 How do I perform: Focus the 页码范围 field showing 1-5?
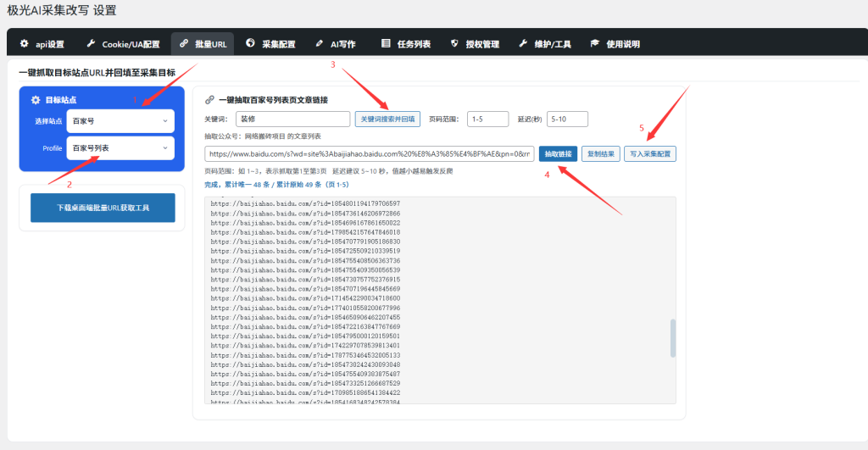(x=487, y=119)
